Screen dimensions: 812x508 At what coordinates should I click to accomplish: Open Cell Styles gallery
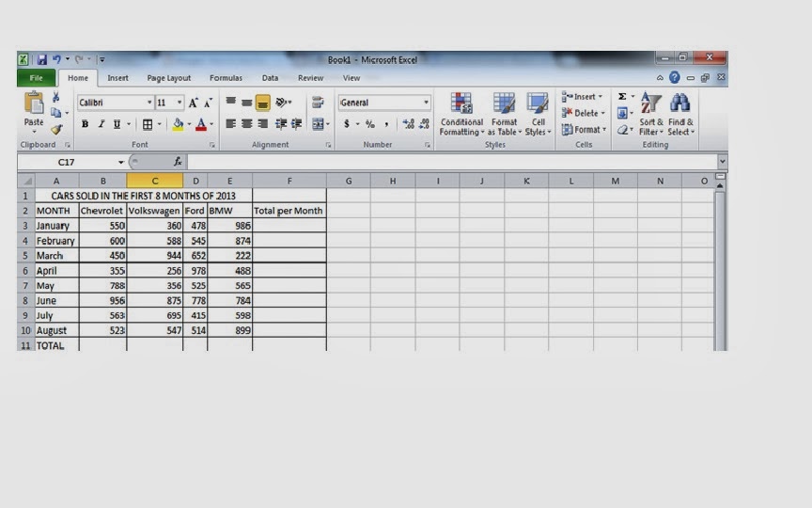(x=538, y=115)
